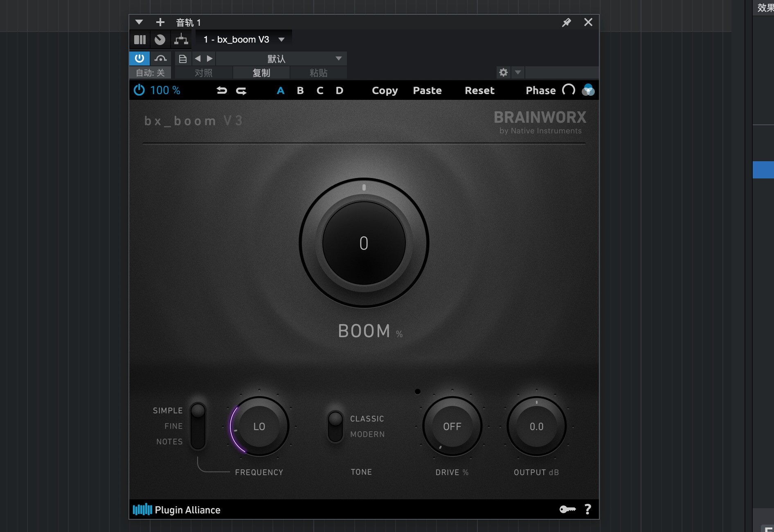Go to the next preset arrow
This screenshot has height=532, width=774.
coord(209,59)
